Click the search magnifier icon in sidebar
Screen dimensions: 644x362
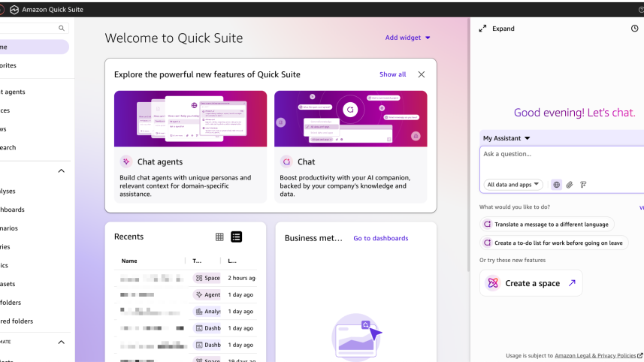coord(61,29)
